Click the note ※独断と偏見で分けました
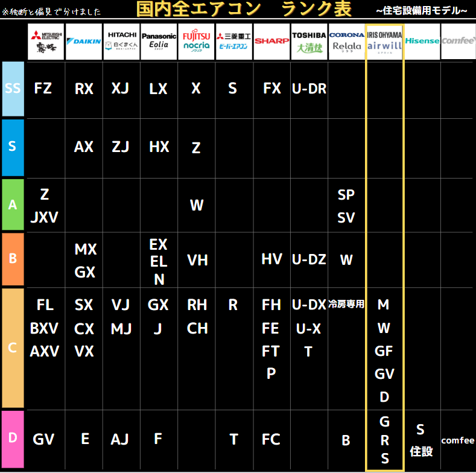Viewport: 476px width, 473px height. click(x=52, y=12)
